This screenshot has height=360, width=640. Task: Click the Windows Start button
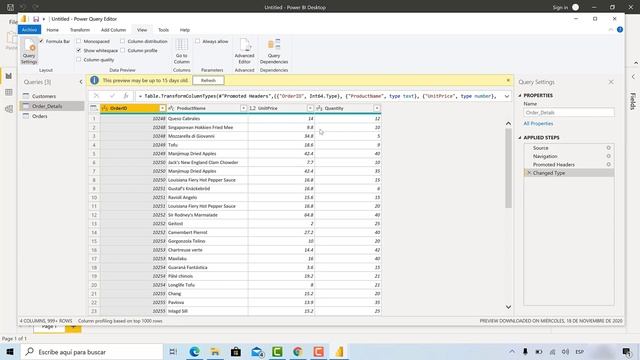tap(10, 351)
